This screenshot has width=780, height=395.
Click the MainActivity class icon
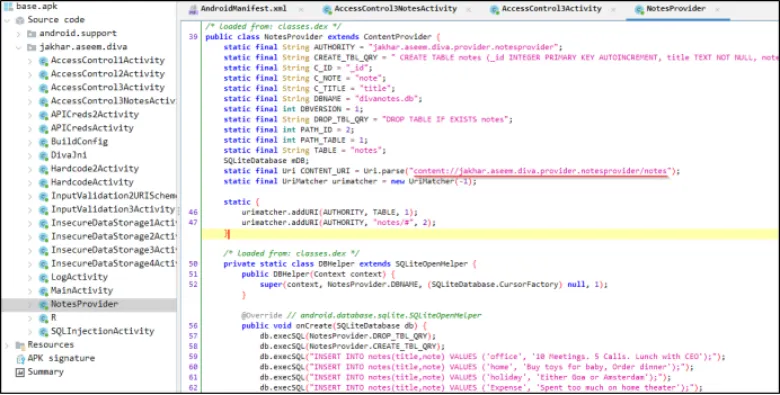pyautogui.click(x=43, y=291)
